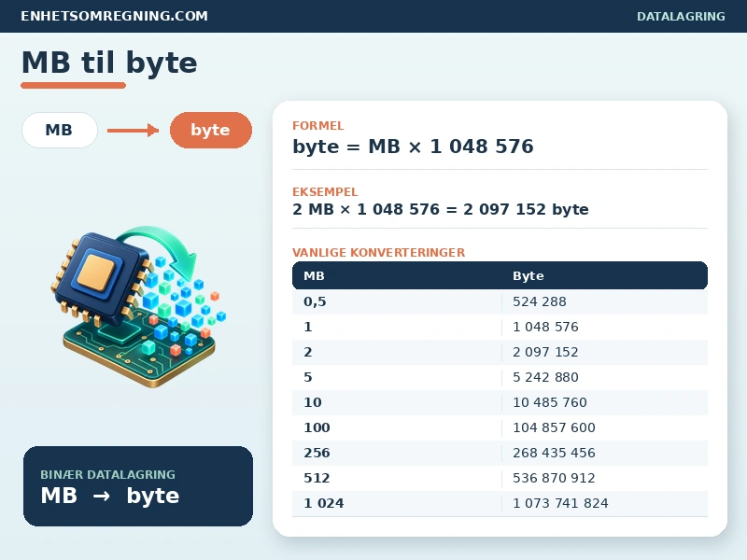Select the value 104 857 600
Image resolution: width=747 pixels, height=560 pixels.
[x=554, y=427]
